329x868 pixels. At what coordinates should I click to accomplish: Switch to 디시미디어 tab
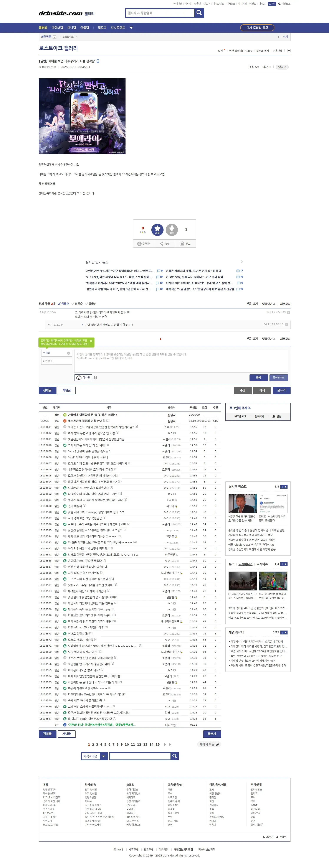click(245, 564)
